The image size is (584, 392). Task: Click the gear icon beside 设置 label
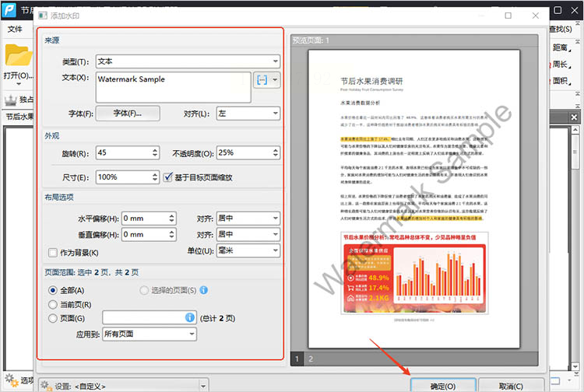click(x=45, y=385)
